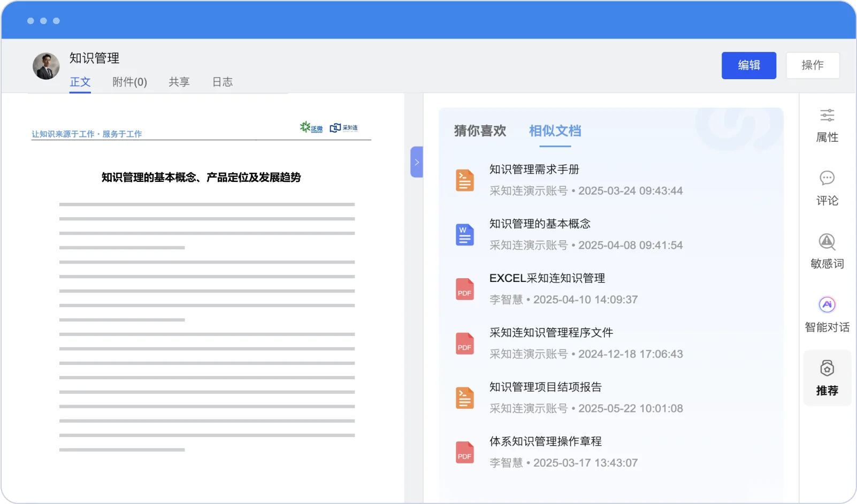The width and height of the screenshot is (857, 504).
Task: Click the 知识管理 page title
Action: click(x=94, y=58)
